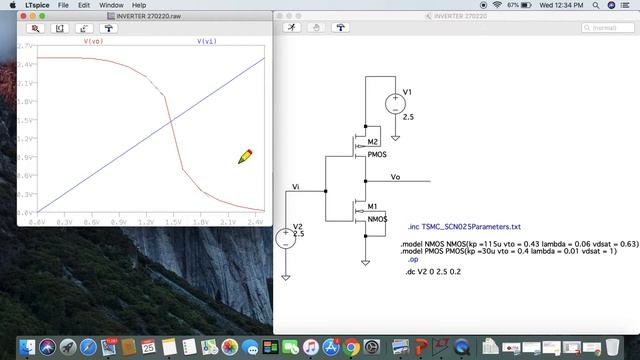Click the Vo output net label
640x360 pixels.
pyautogui.click(x=395, y=177)
